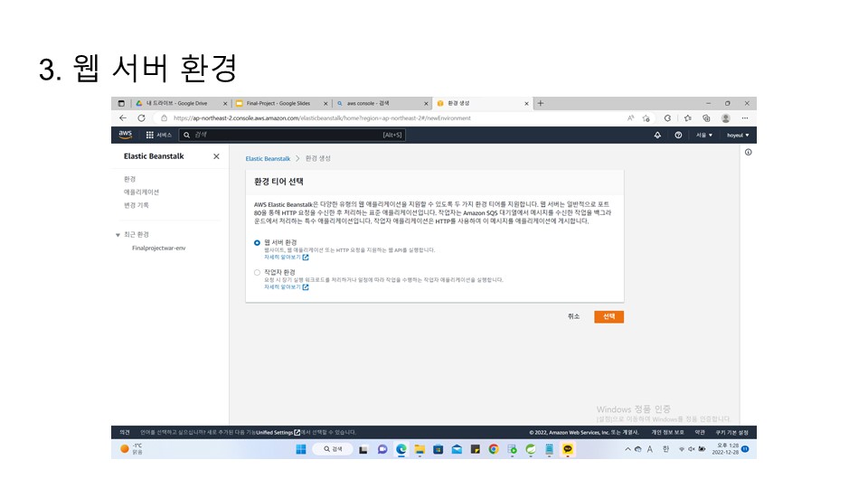Select the 작업자 환경 radio button
Viewport: 868px width, 488px height.
pos(257,272)
